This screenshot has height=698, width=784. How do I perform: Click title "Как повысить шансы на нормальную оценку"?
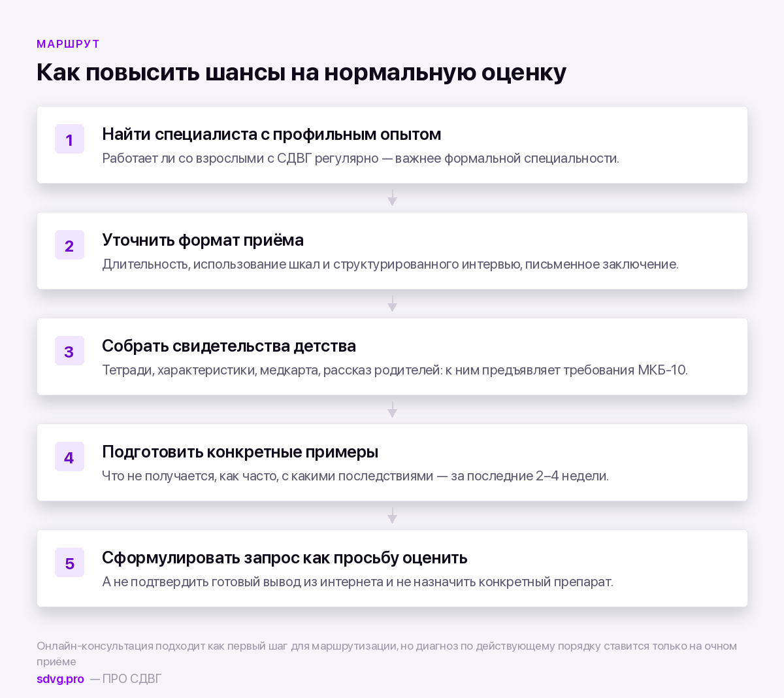301,72
